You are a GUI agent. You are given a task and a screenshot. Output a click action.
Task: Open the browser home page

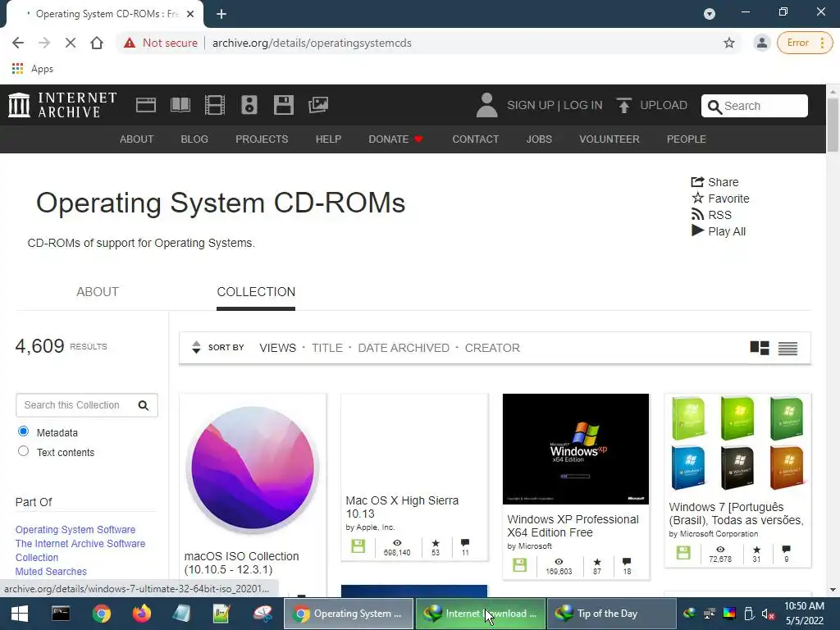coord(97,43)
